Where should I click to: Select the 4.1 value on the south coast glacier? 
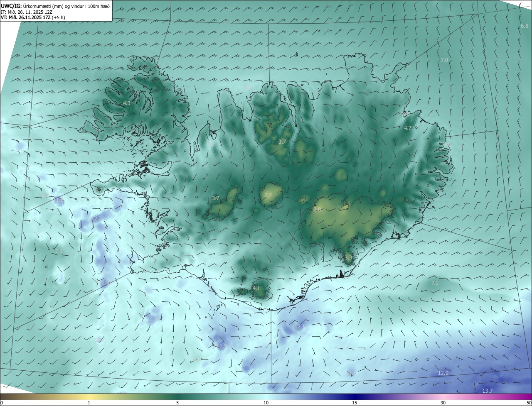(x=256, y=288)
